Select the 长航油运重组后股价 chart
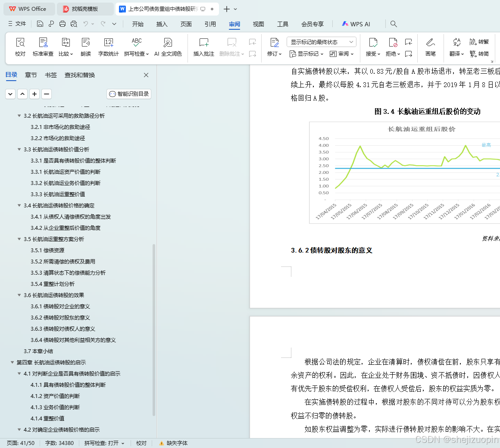This screenshot has height=448, width=500. click(x=404, y=172)
